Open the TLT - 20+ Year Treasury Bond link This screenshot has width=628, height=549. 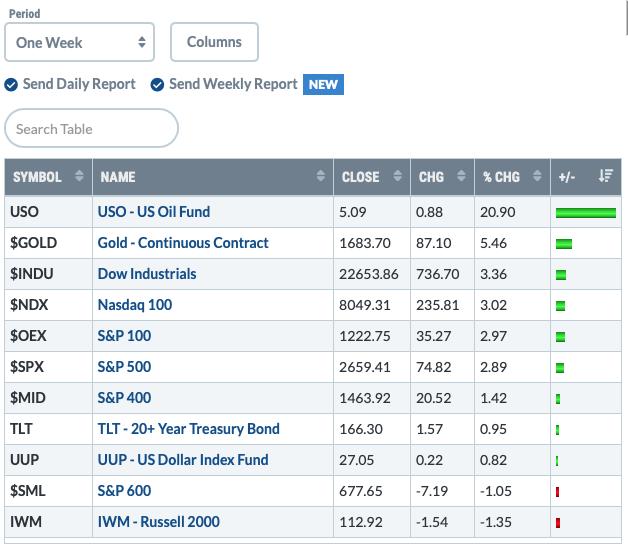(189, 429)
